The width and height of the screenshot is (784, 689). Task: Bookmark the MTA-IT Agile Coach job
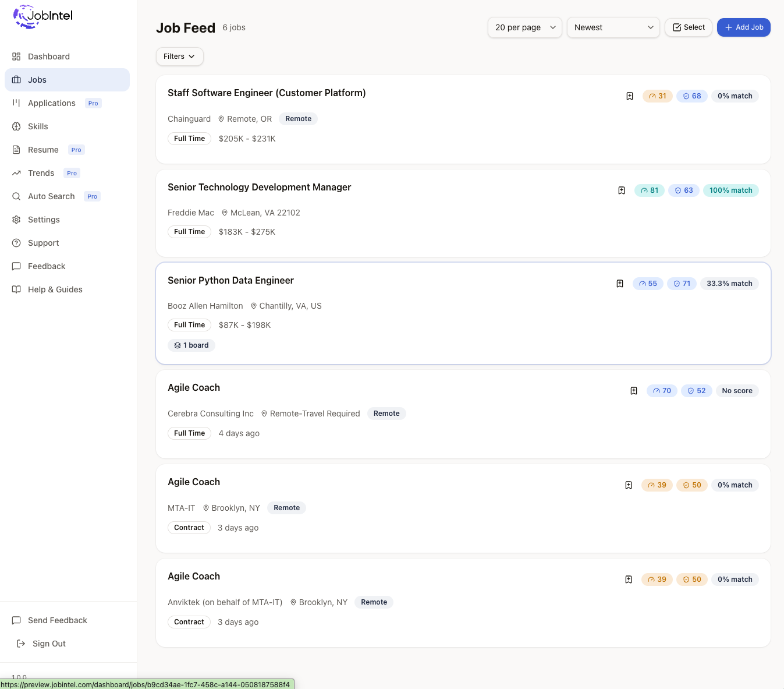pos(629,485)
